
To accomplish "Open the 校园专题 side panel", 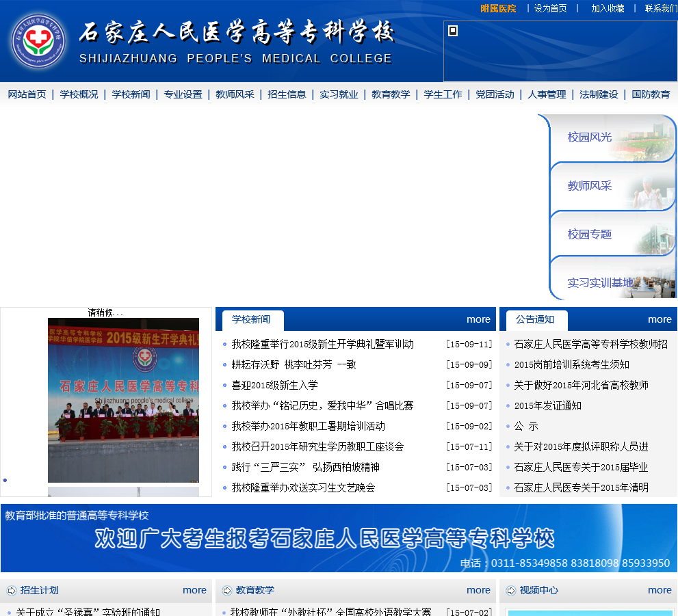I will [x=613, y=235].
